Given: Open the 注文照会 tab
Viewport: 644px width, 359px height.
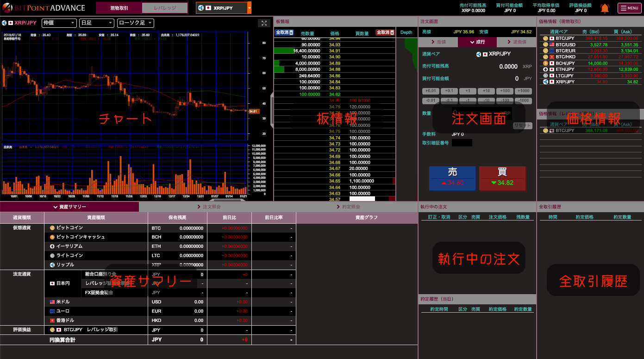Looking at the screenshot, I should click(209, 207).
